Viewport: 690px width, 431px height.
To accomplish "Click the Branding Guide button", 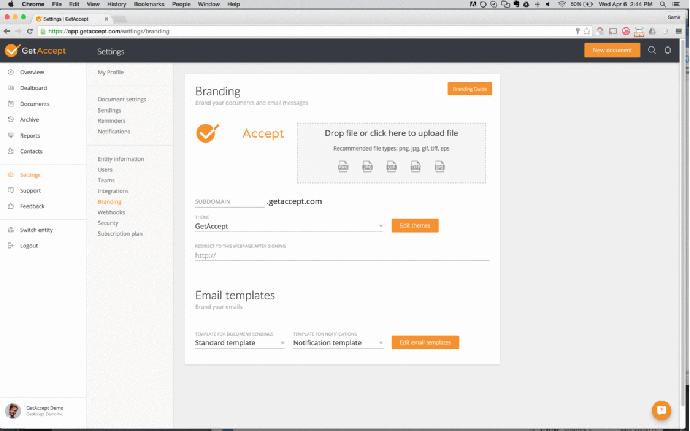I will pos(470,88).
